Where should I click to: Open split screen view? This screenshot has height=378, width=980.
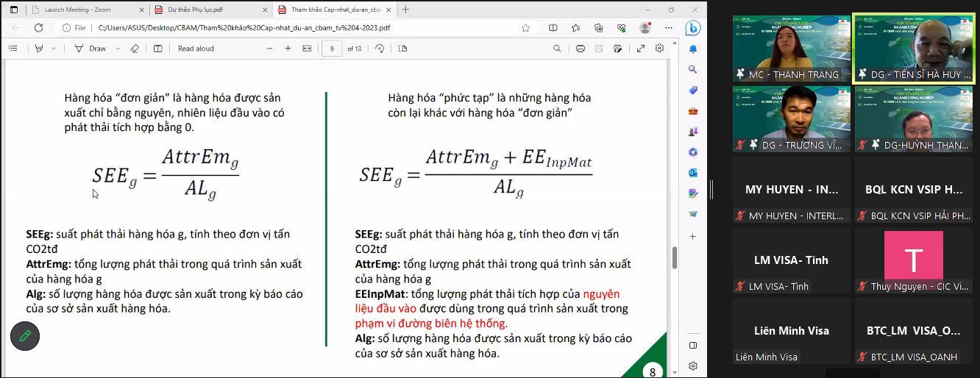[553, 28]
